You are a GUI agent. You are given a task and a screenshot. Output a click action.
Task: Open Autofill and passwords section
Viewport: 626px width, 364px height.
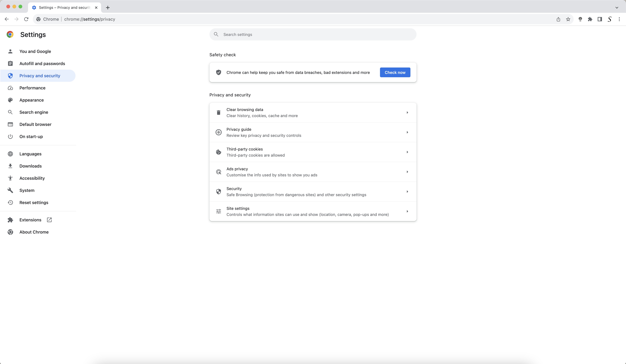(42, 64)
